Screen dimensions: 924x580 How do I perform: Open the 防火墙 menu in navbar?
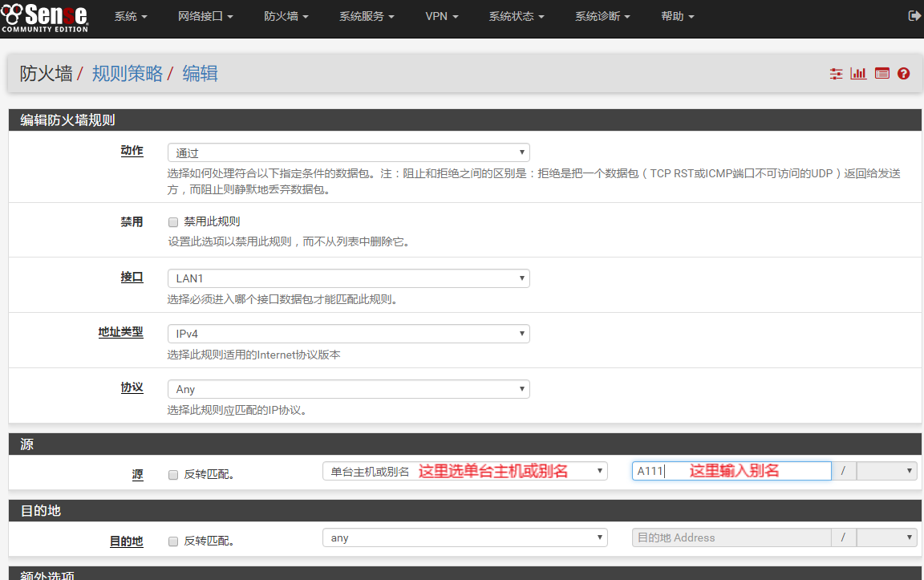(x=286, y=17)
